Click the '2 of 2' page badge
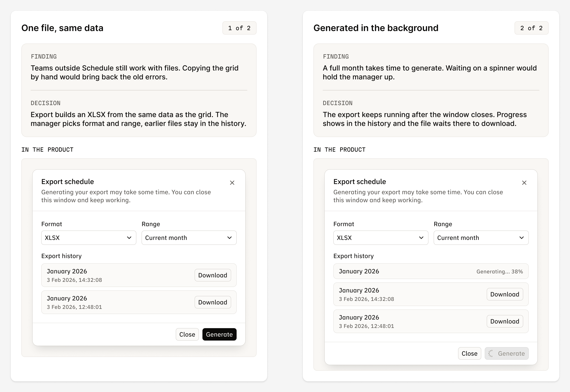The height and width of the screenshot is (392, 570). (531, 28)
